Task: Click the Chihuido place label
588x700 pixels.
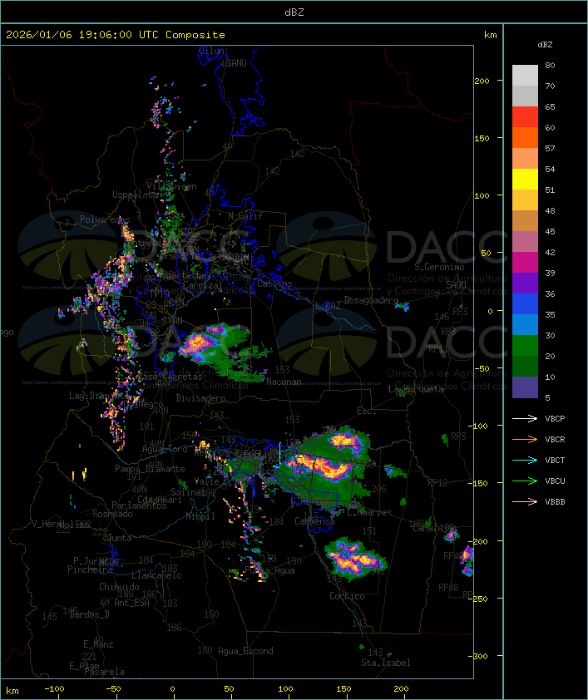Action: [x=119, y=587]
